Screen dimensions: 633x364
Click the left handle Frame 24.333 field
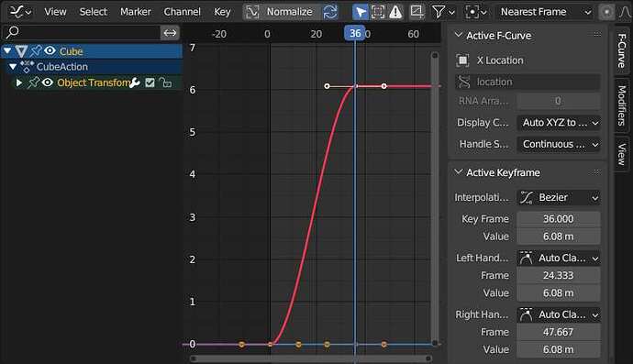pos(559,275)
